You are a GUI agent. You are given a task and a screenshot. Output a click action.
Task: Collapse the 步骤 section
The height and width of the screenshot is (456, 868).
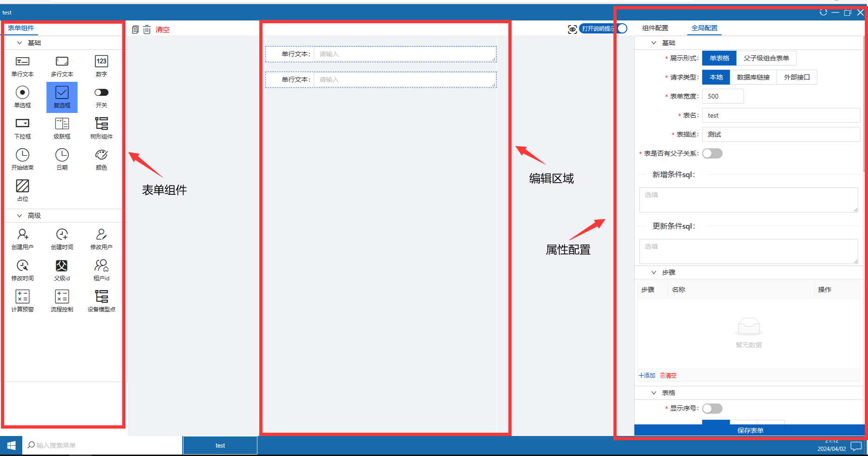(654, 272)
